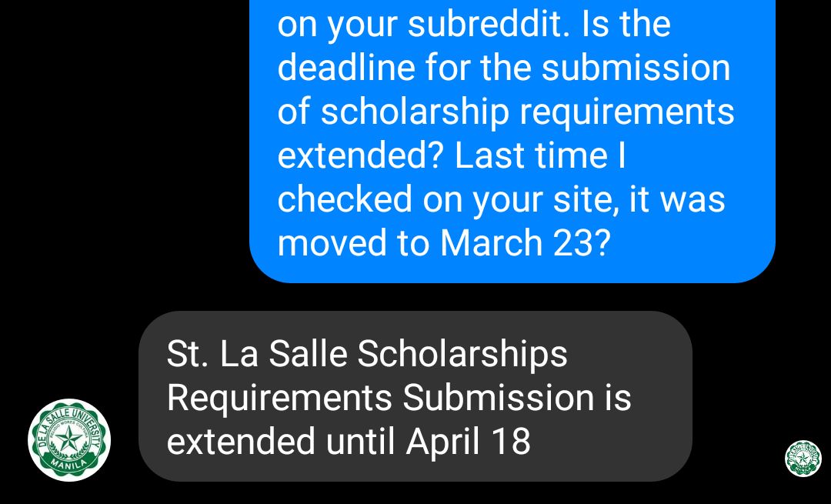The width and height of the screenshot is (831, 504).
Task: Click the seen-indicator avatar at bottom right
Action: [x=803, y=457]
